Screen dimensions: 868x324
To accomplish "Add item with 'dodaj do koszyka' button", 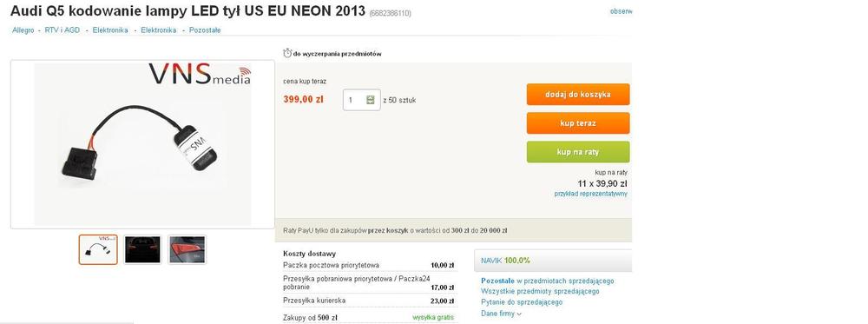I will (x=578, y=94).
